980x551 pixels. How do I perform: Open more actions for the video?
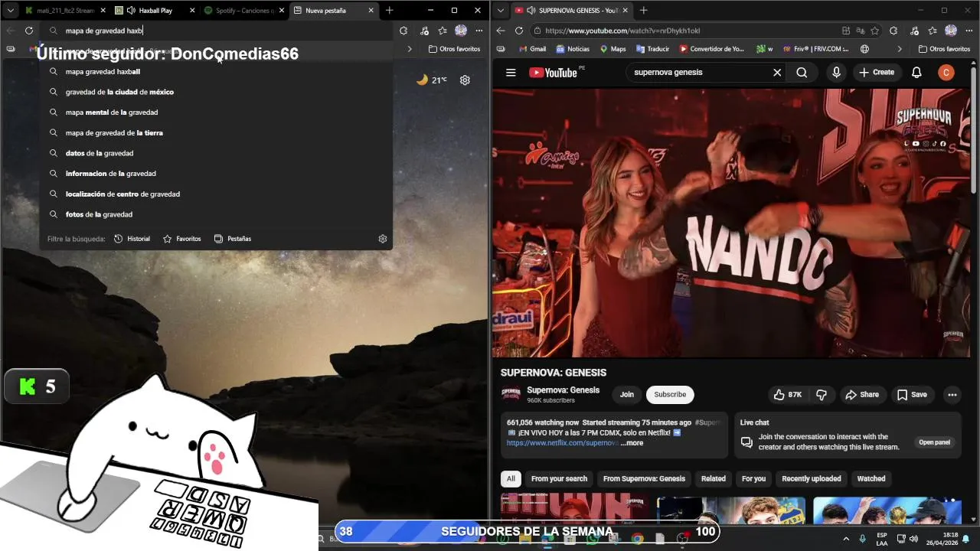point(952,395)
